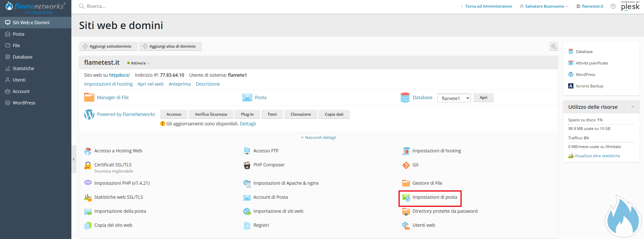Open Impostazioni di posta icon
Image resolution: width=644 pixels, height=239 pixels.
(406, 197)
